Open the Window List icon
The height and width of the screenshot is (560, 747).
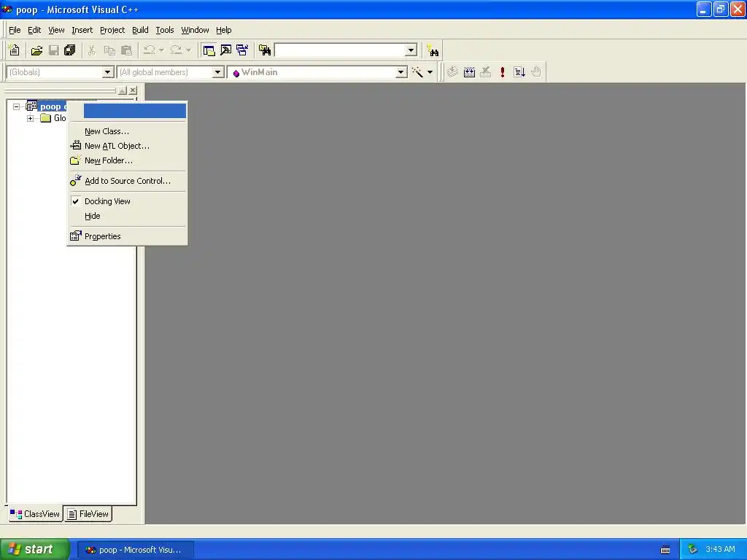point(242,50)
